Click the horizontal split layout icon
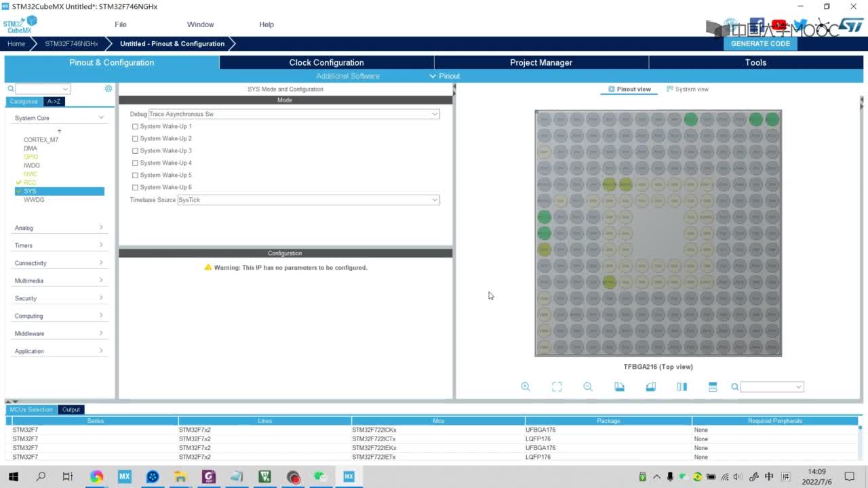 coord(713,386)
